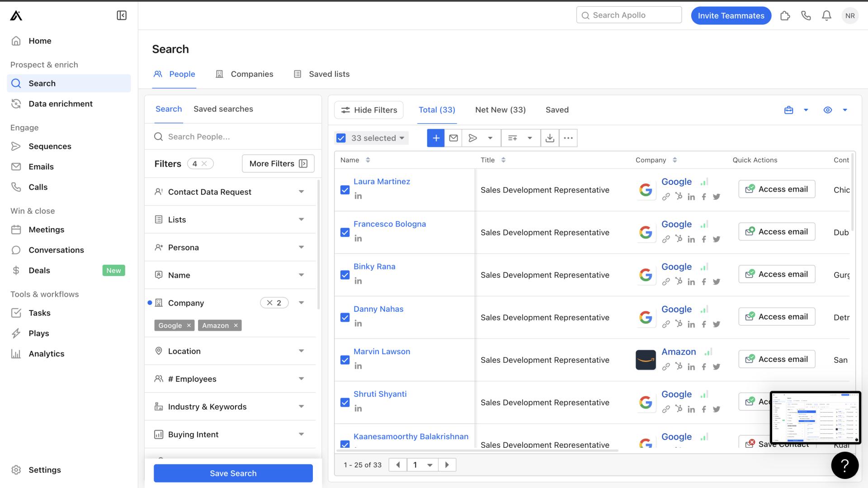Viewport: 868px width, 488px height.
Task: Open Kaanesamoorthy Balakrishnan's profile link
Action: point(411,436)
